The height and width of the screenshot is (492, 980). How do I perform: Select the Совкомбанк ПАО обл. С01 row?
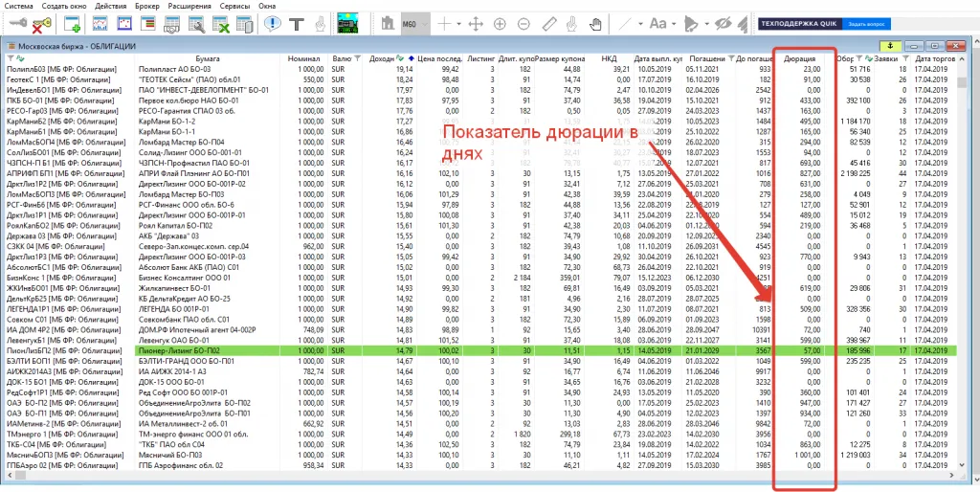[x=480, y=320]
